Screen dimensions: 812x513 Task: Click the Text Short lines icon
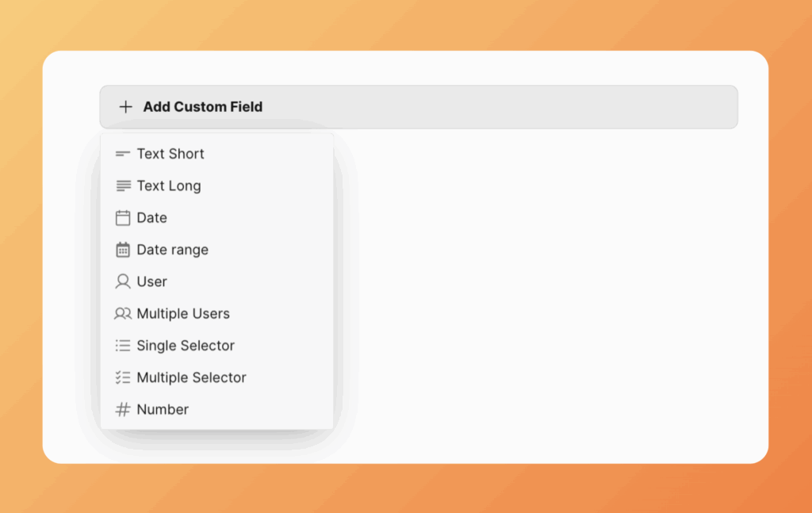coord(123,154)
